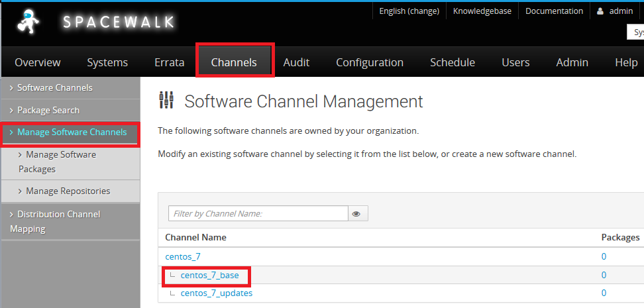This screenshot has height=308, width=644.
Task: Open the Knowledgebase link
Action: tap(482, 11)
